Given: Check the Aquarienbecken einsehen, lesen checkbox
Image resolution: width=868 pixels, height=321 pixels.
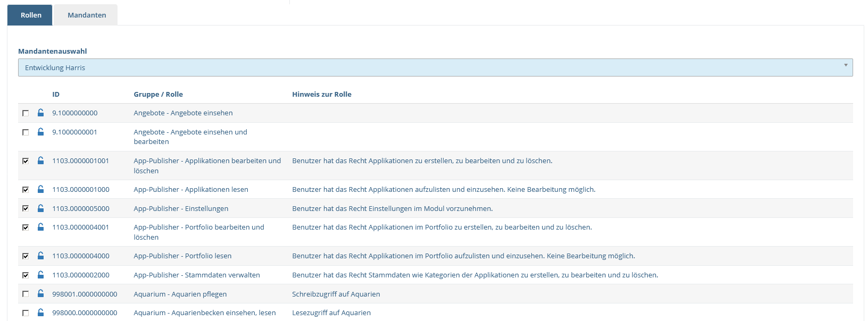Looking at the screenshot, I should click(x=26, y=313).
